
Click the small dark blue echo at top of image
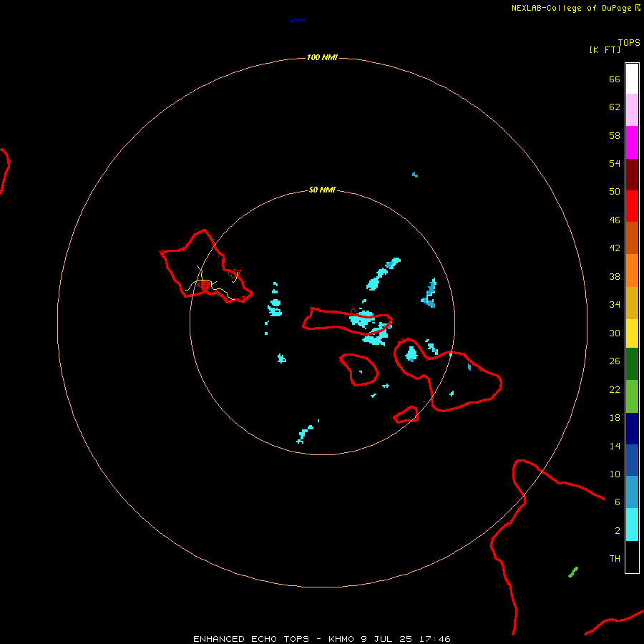(x=298, y=20)
